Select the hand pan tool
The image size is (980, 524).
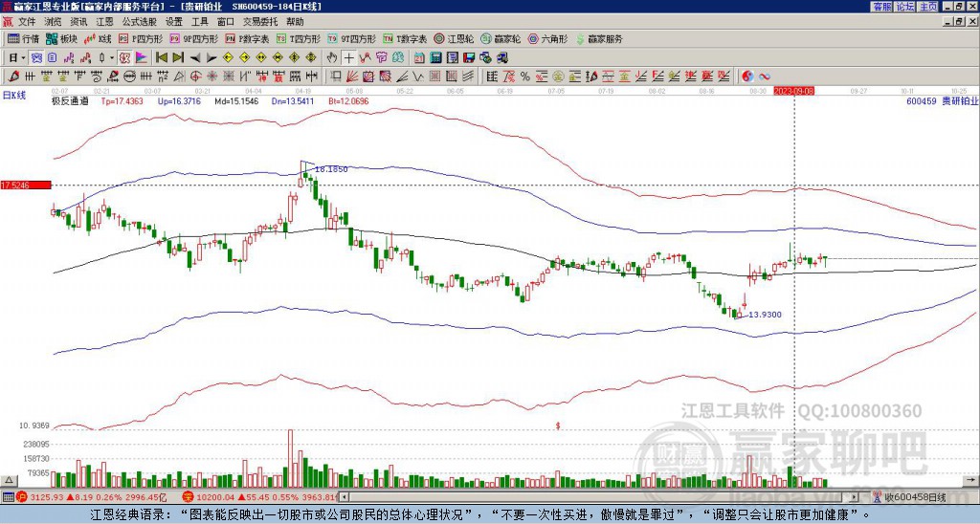click(332, 58)
